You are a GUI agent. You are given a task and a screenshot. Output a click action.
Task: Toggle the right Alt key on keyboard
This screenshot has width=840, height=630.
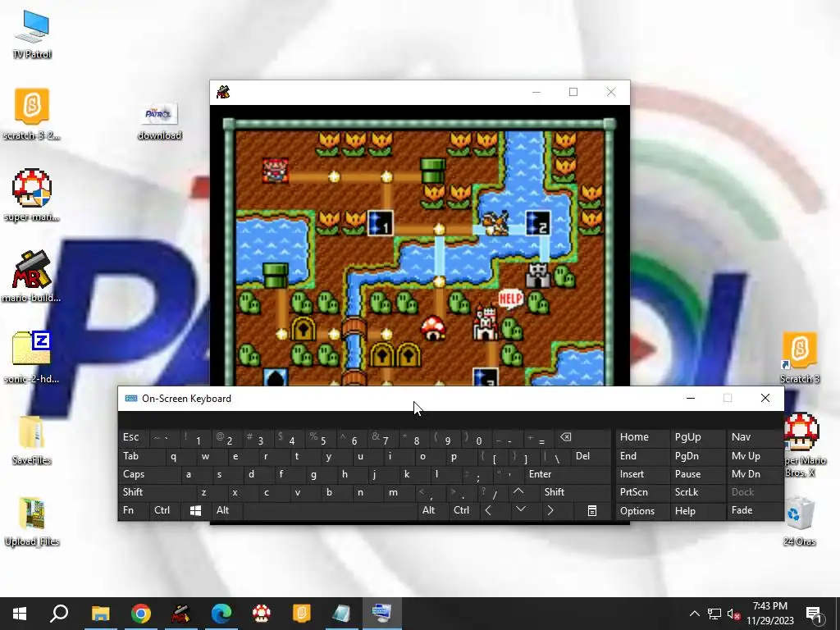point(432,510)
